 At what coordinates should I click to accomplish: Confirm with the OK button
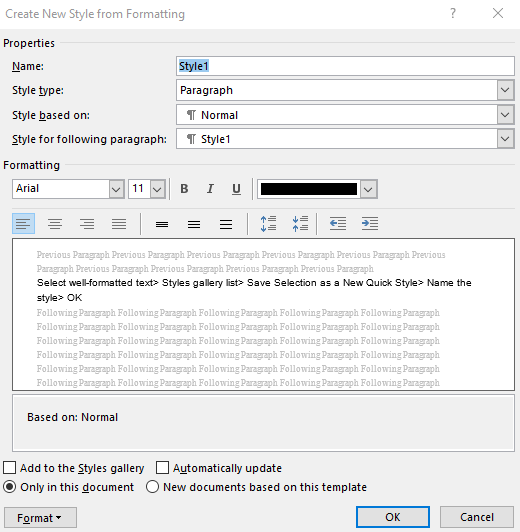[393, 517]
